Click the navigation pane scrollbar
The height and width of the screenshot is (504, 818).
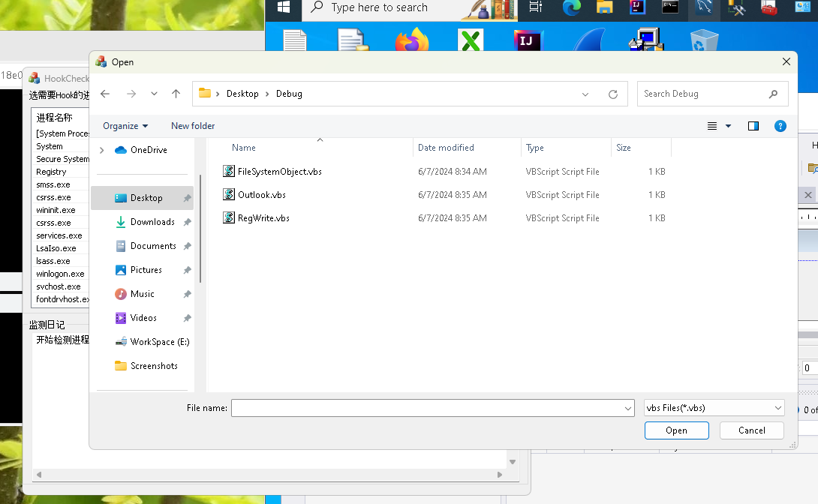[200, 229]
